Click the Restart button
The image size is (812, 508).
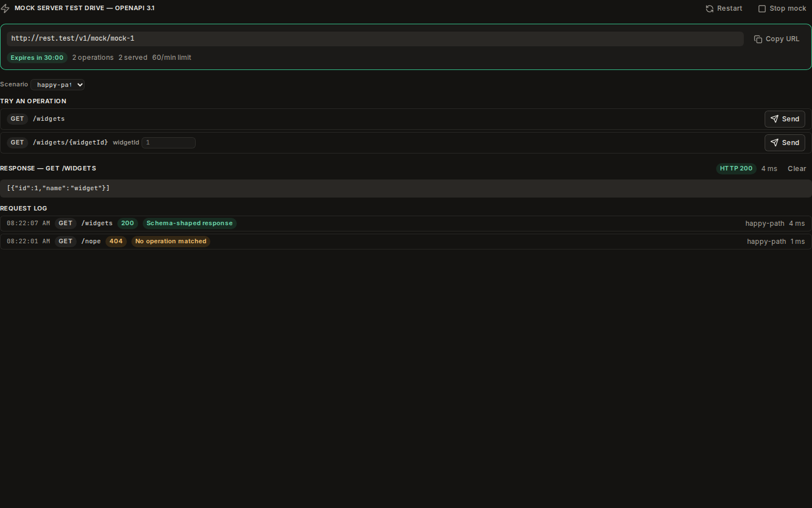[724, 8]
